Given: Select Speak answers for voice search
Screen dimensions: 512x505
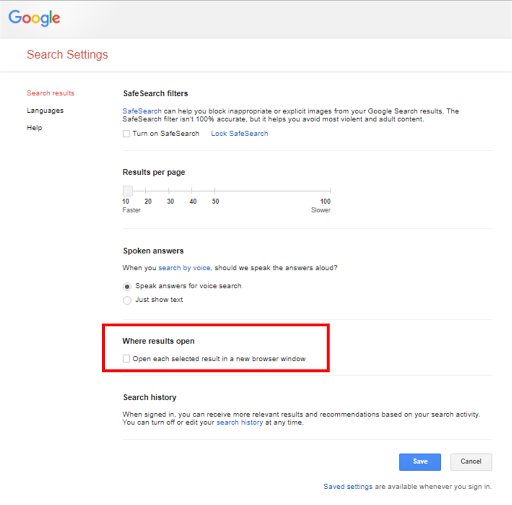Looking at the screenshot, I should pos(127,286).
